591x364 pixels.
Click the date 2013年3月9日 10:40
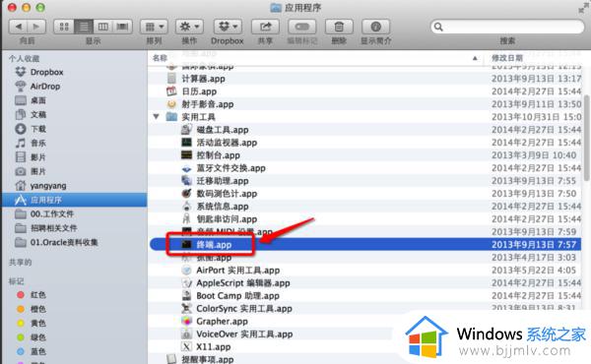point(534,155)
